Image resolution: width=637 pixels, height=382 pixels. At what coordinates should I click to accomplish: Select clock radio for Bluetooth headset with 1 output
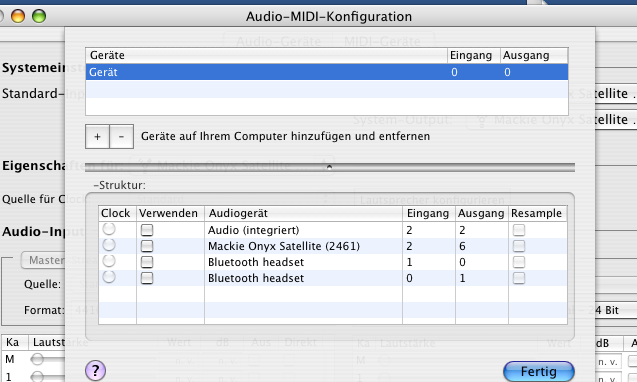click(109, 277)
